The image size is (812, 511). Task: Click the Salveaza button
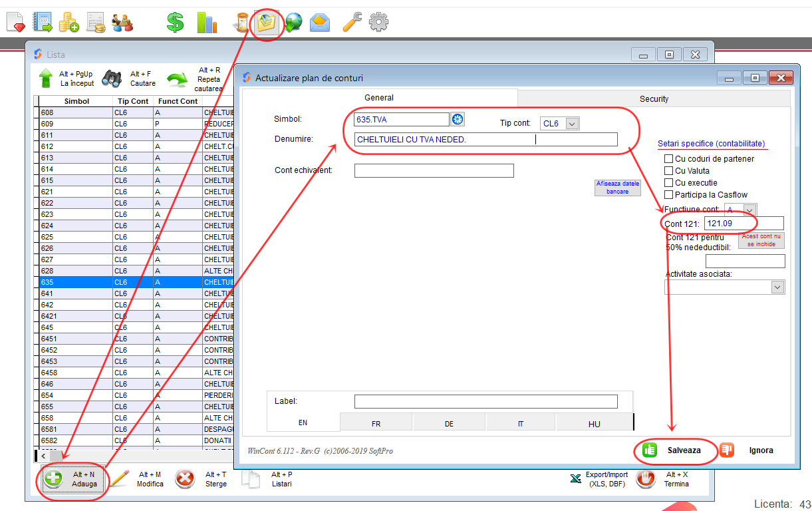tap(676, 450)
